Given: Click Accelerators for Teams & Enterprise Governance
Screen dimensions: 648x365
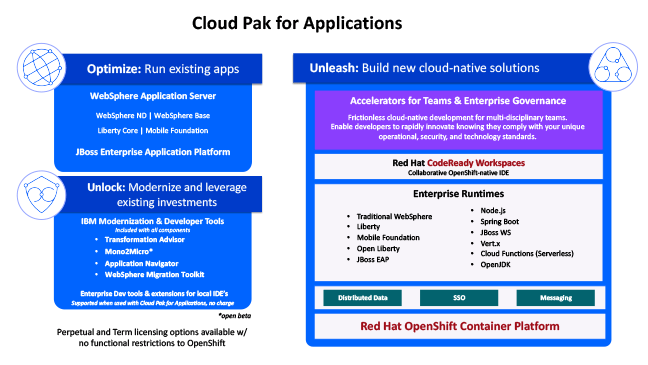Looking at the screenshot, I should pos(458,101).
